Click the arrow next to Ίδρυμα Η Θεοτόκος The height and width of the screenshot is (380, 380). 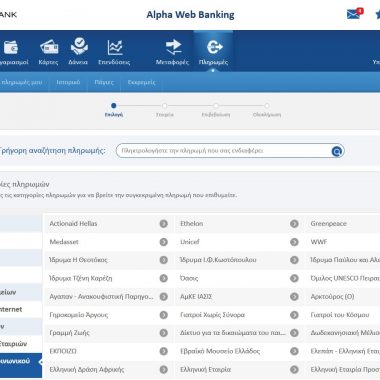[x=163, y=260]
